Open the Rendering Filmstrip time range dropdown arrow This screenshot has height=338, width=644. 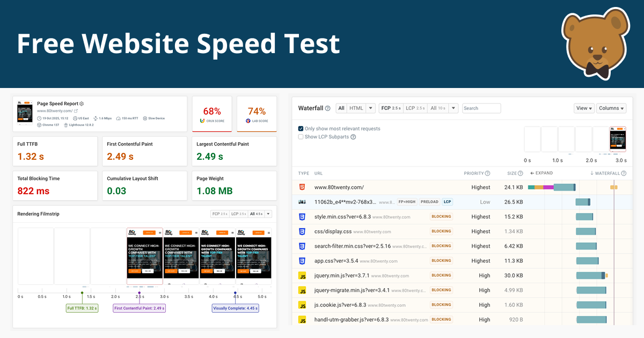[268, 214]
